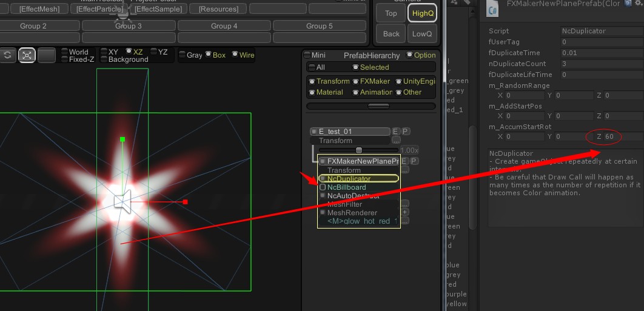Toggle the Background option
Viewport: 644px width, 311px height.
point(125,59)
